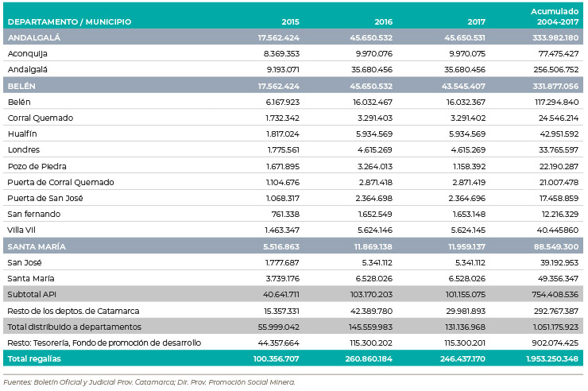Select the value 1.817.024 for Hualfín
The height and width of the screenshot is (391, 588).
pyautogui.click(x=283, y=134)
